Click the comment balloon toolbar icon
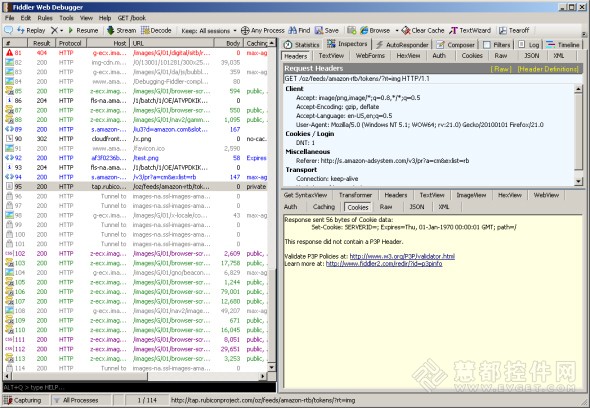Image resolution: width=590 pixels, height=408 pixels. point(8,30)
